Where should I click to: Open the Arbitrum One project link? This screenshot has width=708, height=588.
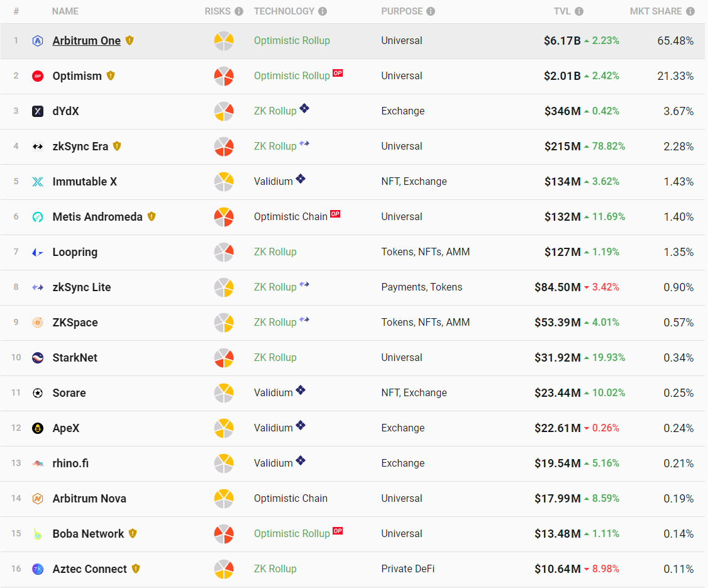coord(86,41)
